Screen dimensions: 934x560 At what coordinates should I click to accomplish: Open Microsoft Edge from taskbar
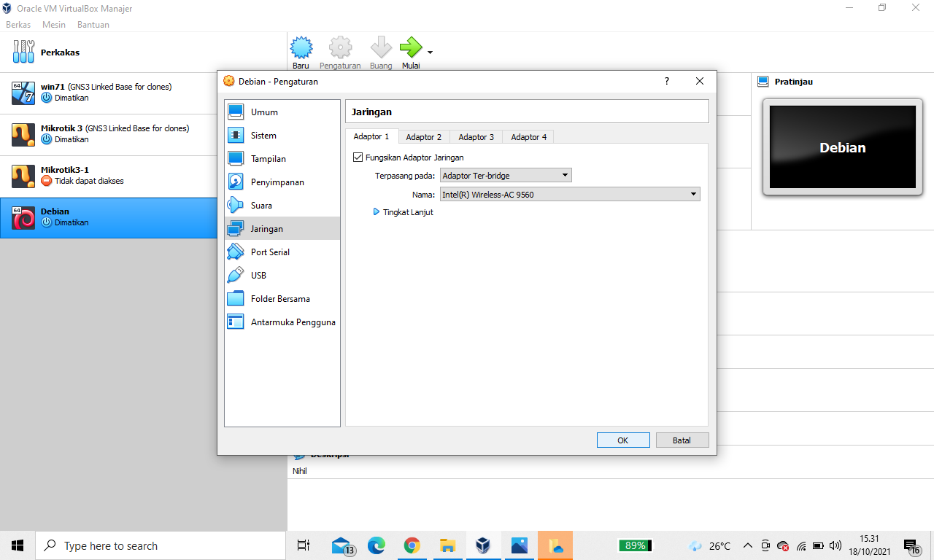pyautogui.click(x=377, y=545)
